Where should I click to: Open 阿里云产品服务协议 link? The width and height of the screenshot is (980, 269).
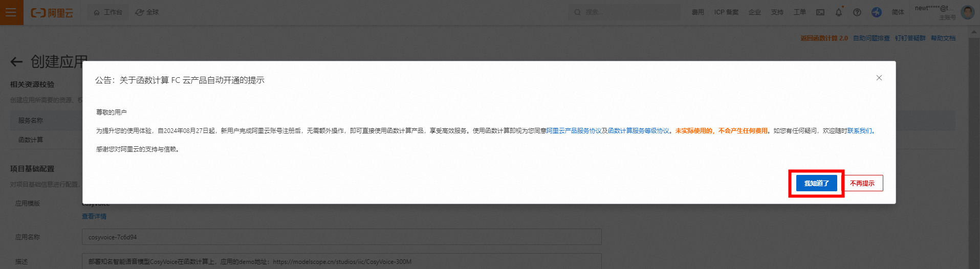tap(574, 131)
